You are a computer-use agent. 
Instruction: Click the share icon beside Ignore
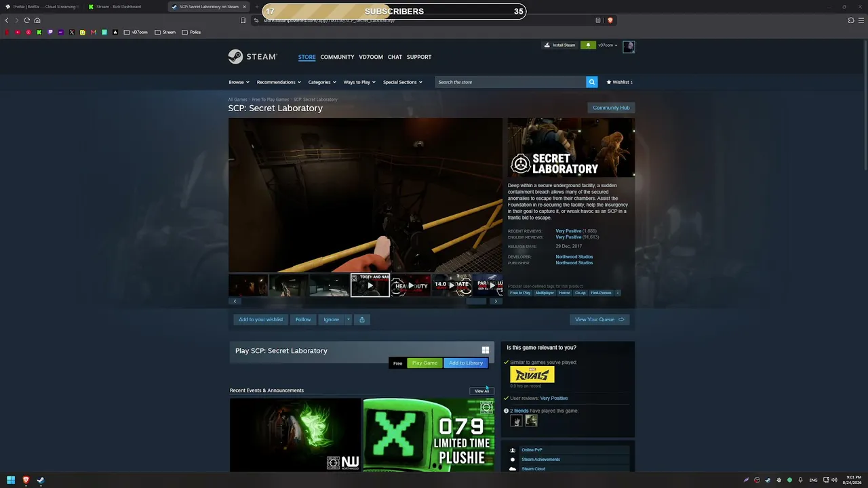pyautogui.click(x=362, y=319)
